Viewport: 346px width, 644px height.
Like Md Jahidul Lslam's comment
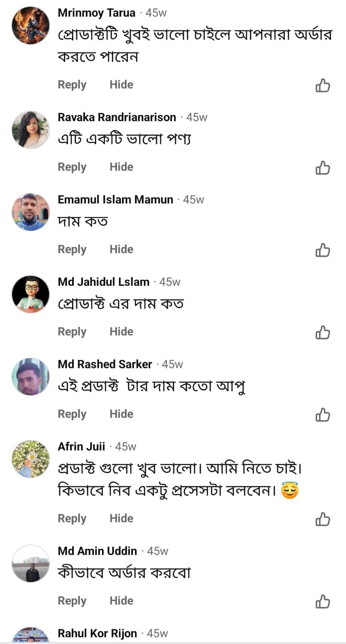tap(323, 332)
